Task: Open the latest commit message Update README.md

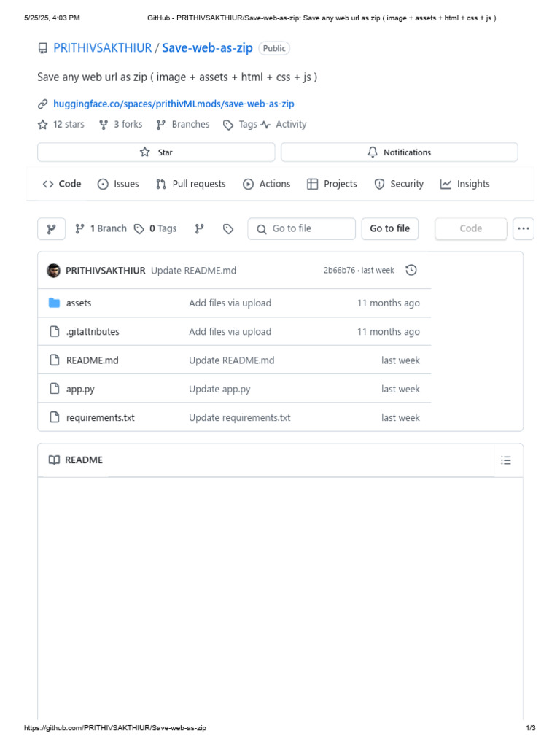Action: [x=193, y=271]
